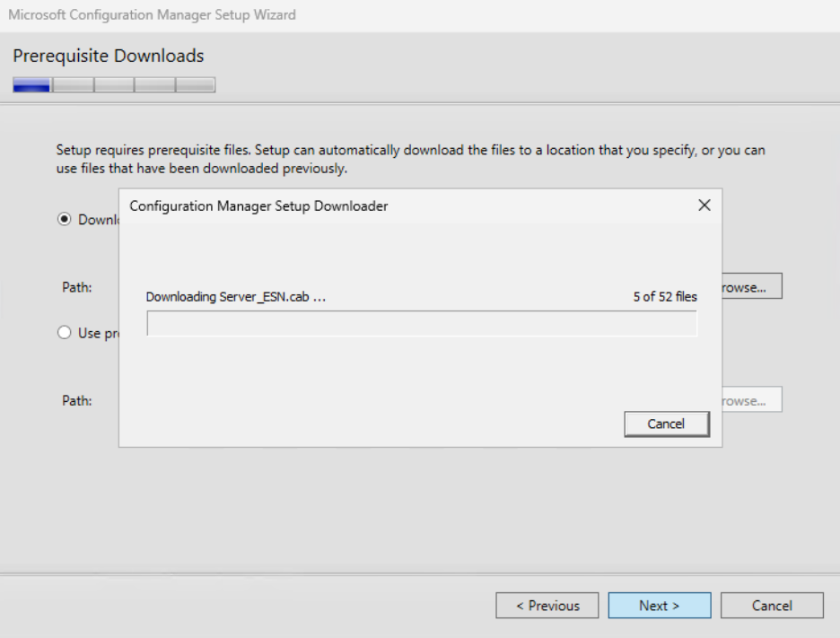Viewport: 840px width, 638px height.
Task: Click Next to continue the wizard
Action: (x=659, y=605)
